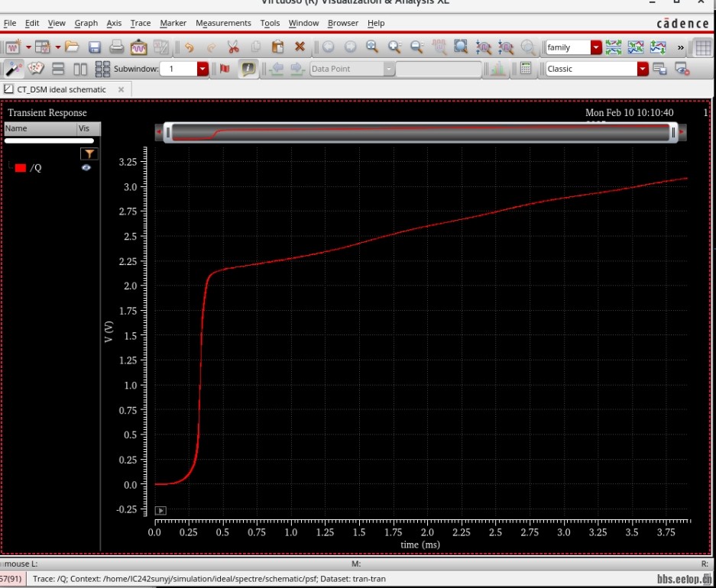
Task: Open the histogram bar chart icon
Action: (x=497, y=69)
